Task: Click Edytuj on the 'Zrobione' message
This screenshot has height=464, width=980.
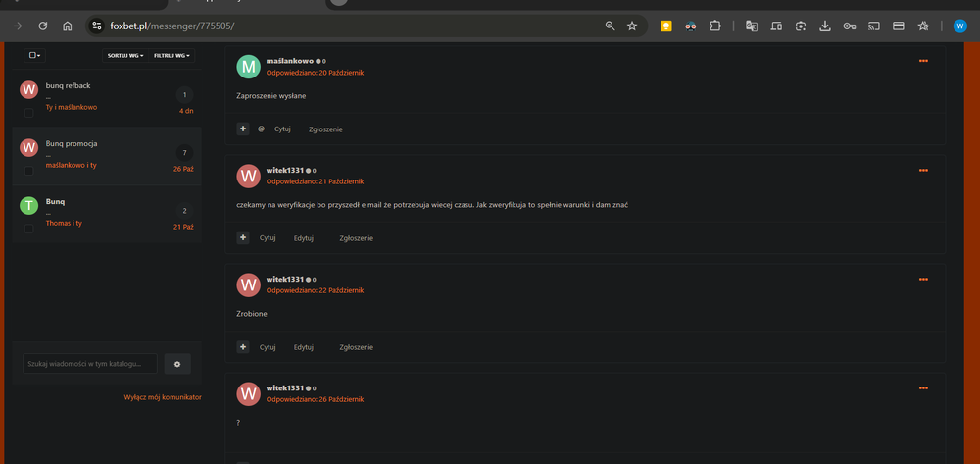Action: click(x=304, y=347)
